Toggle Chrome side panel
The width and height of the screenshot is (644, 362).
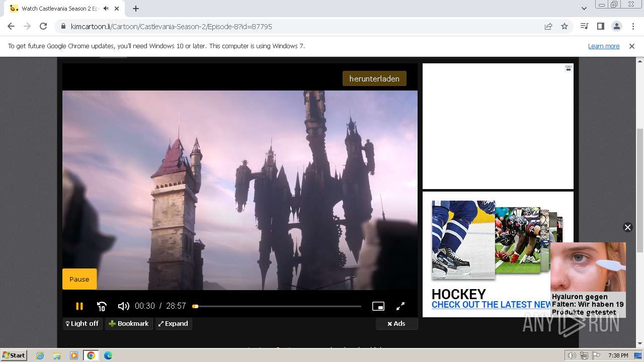tap(600, 26)
